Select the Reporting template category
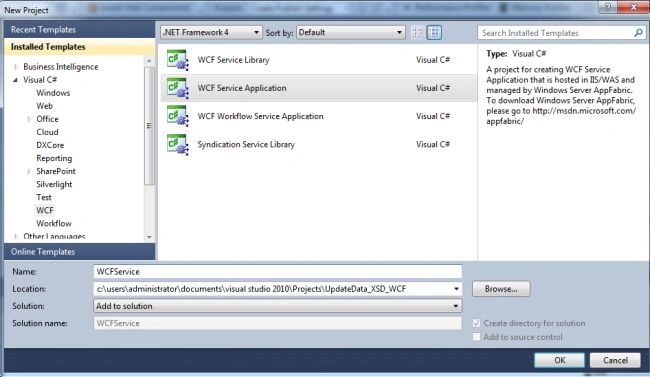This screenshot has width=650, height=377. (54, 158)
